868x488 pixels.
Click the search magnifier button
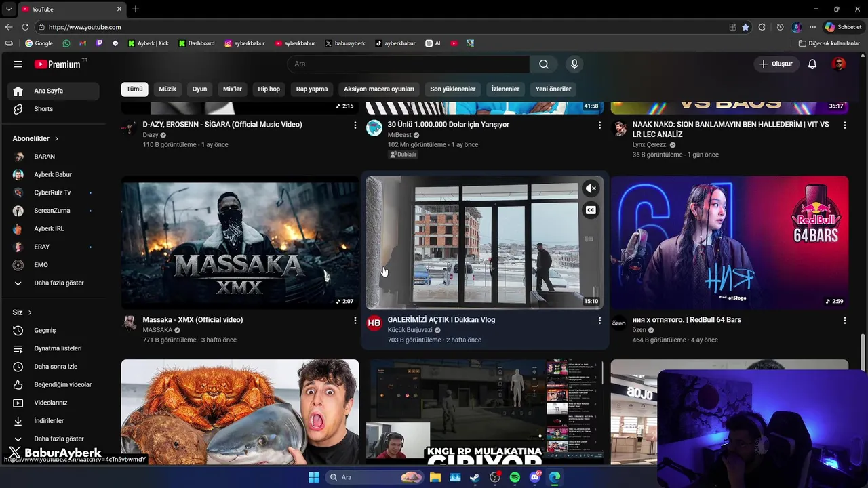point(544,64)
